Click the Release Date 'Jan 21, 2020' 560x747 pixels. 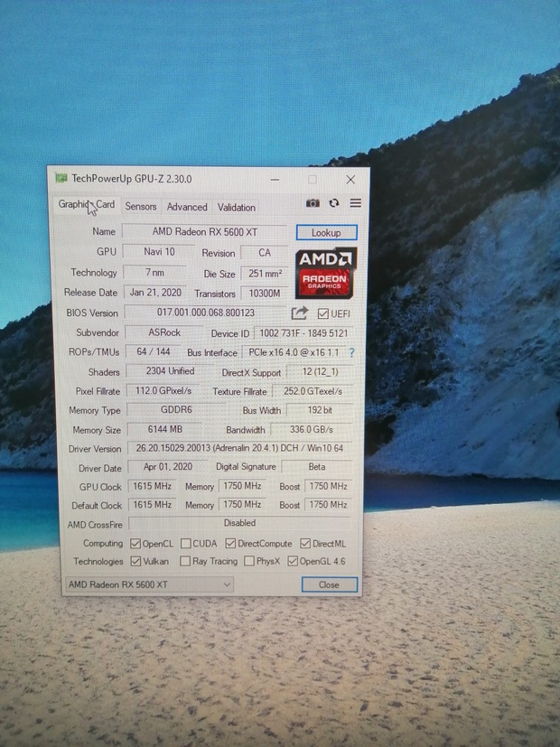point(155,293)
